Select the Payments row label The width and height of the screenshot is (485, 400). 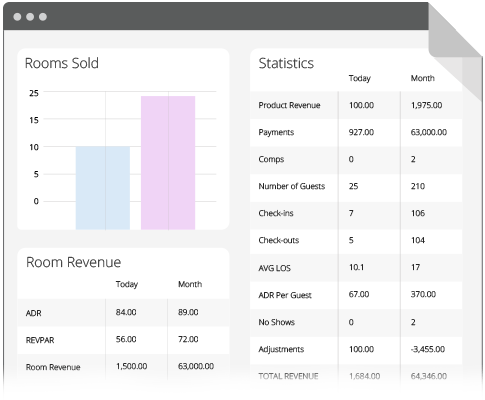[x=276, y=132]
